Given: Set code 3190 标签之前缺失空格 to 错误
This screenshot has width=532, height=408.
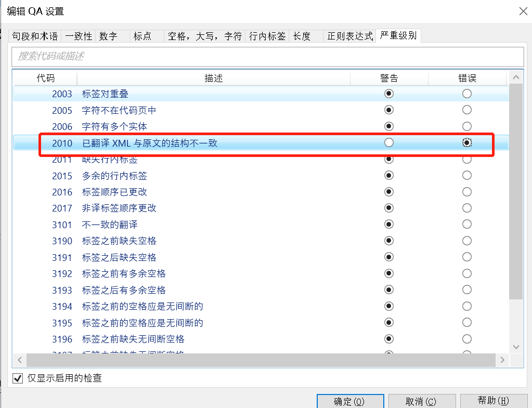Looking at the screenshot, I should tap(467, 241).
